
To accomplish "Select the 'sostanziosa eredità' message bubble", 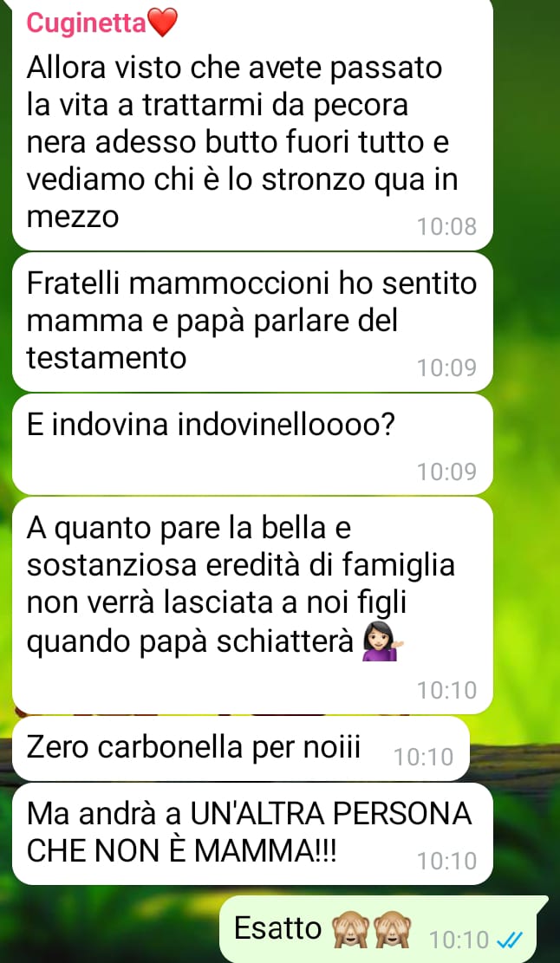I will [252, 606].
